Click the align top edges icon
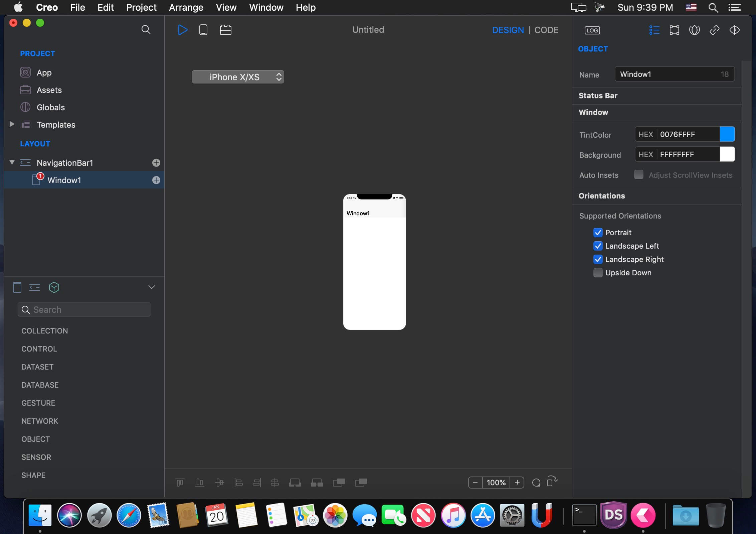This screenshot has height=534, width=756. [x=180, y=483]
